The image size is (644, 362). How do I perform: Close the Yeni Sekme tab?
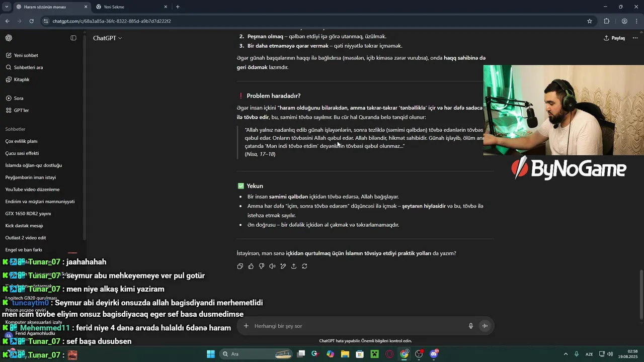[166, 7]
